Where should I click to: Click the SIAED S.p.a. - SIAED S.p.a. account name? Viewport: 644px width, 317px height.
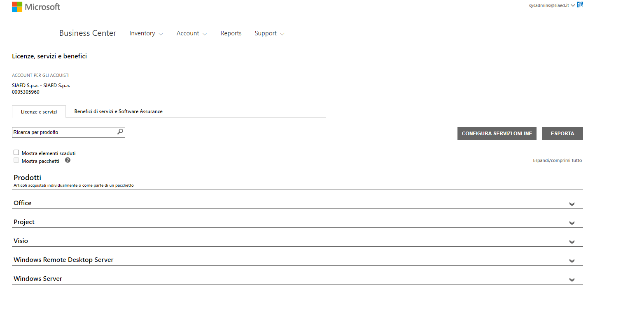(x=41, y=86)
